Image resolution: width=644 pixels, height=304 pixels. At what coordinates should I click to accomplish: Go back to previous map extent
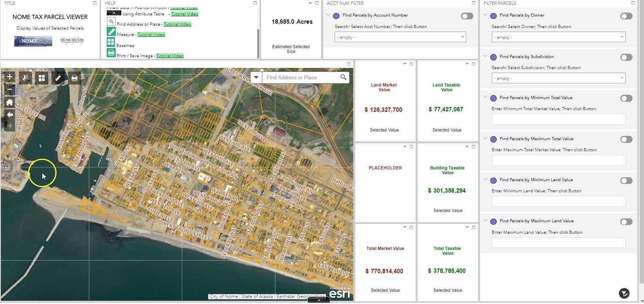(9, 114)
